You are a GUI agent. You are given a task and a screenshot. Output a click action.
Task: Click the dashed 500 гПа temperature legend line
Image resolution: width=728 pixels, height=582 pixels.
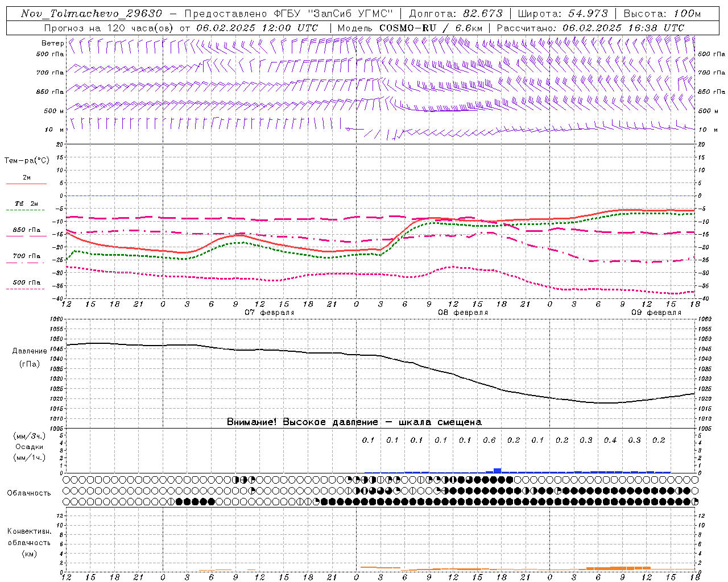(26, 289)
